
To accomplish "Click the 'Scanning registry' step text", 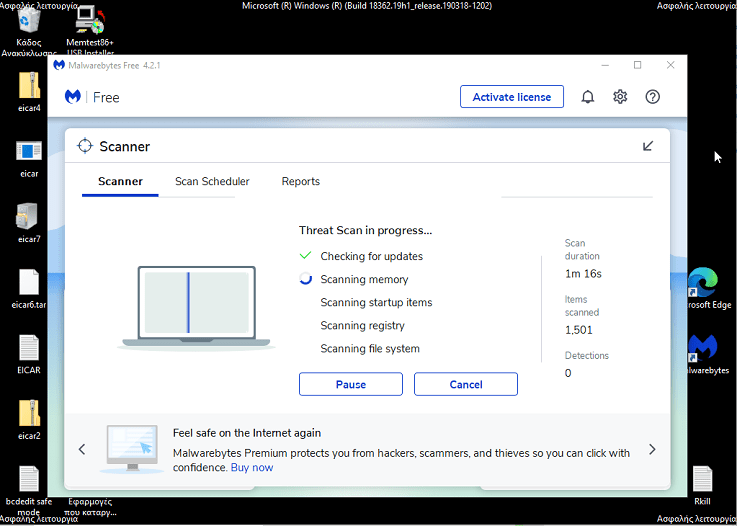I will 362,325.
